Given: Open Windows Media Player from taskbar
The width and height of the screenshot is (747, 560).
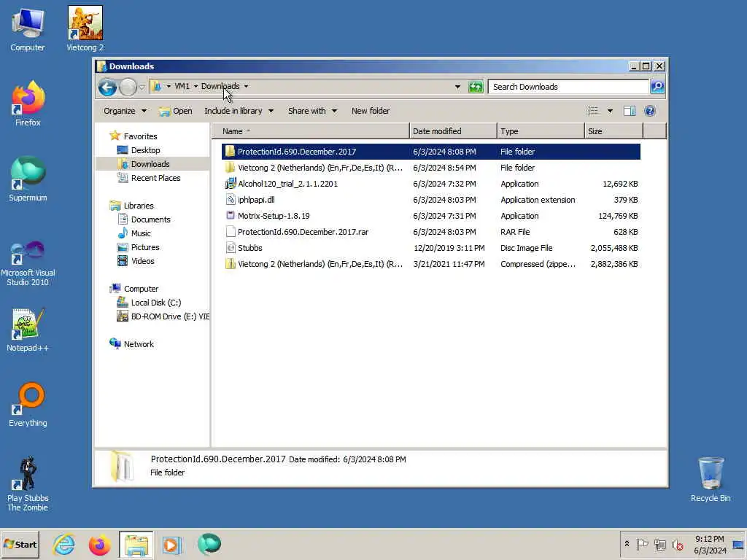Looking at the screenshot, I should (x=172, y=545).
